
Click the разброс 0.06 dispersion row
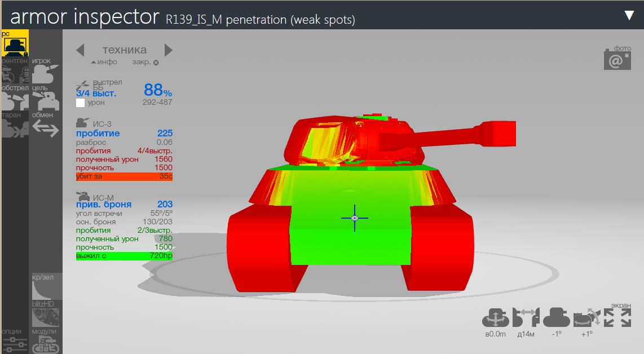(x=124, y=142)
